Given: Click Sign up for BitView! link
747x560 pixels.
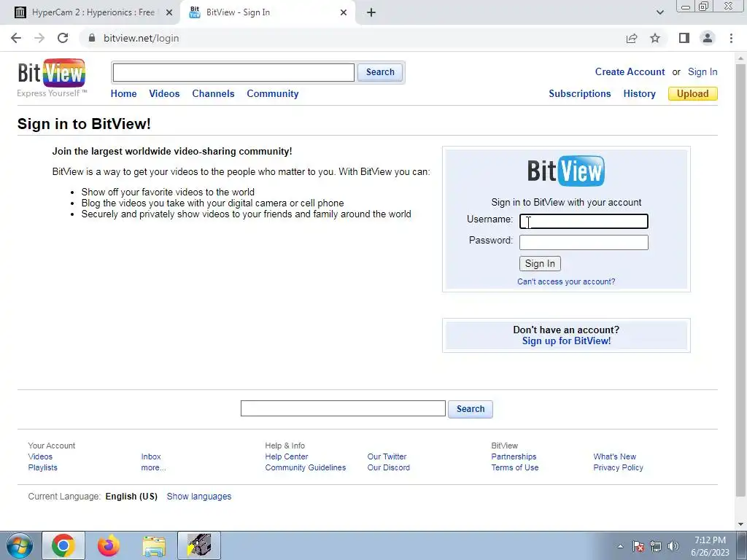Looking at the screenshot, I should pyautogui.click(x=566, y=341).
